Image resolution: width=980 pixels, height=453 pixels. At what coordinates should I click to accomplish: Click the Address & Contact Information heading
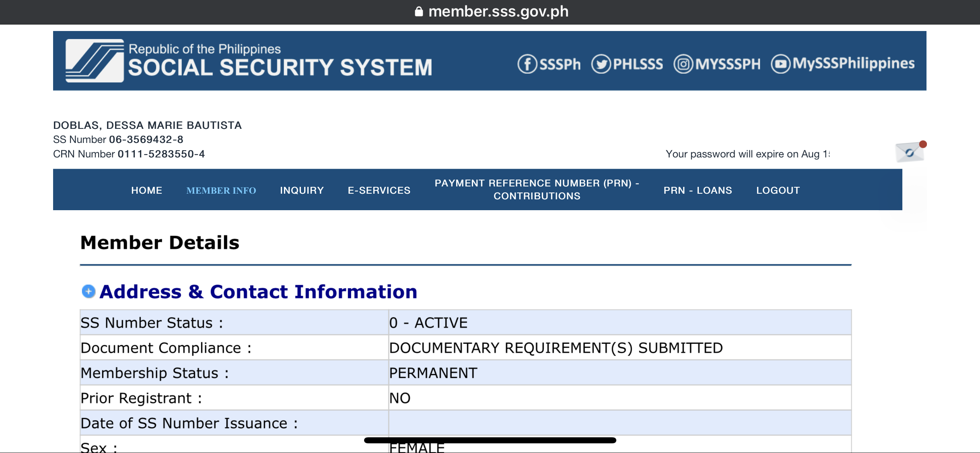click(x=258, y=292)
